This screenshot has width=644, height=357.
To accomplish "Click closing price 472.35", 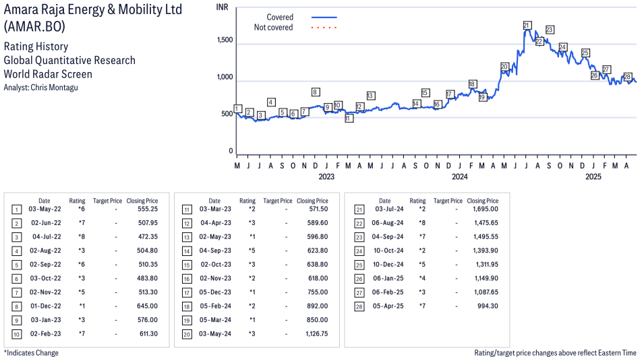I will 148,237.
